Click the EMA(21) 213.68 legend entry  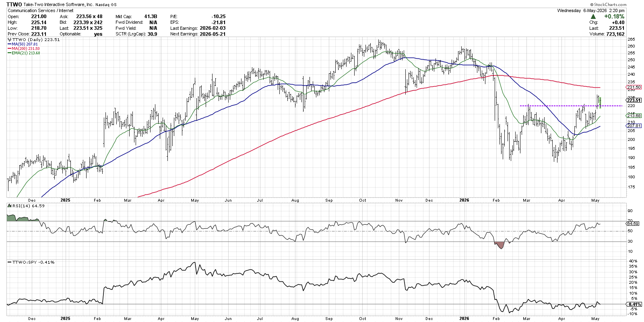click(x=26, y=53)
